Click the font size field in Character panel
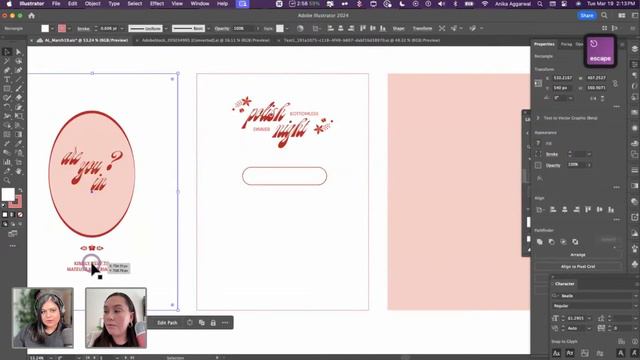The image size is (640, 360). click(576, 318)
